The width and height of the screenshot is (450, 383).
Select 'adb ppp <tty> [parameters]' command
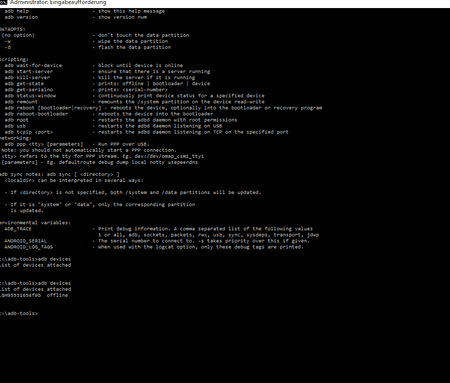44,144
